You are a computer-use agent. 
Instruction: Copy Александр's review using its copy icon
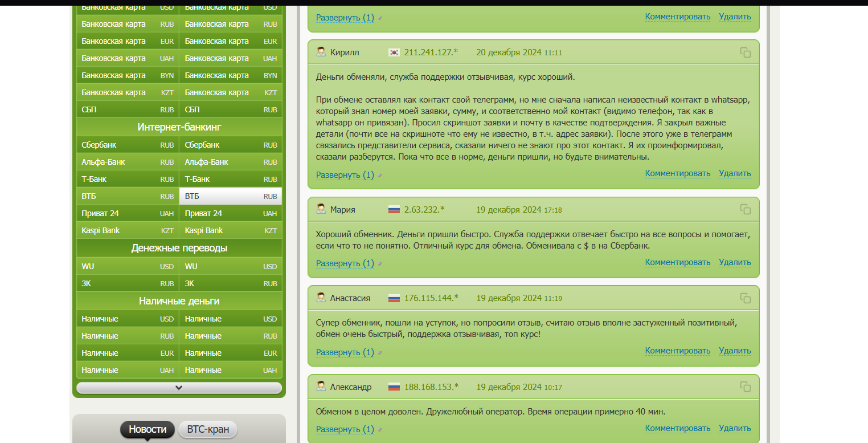pos(746,387)
